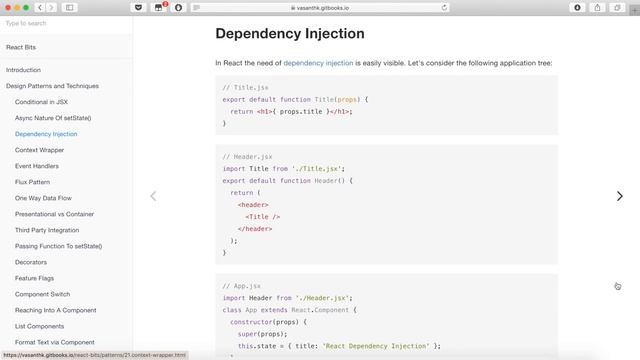Select Dependency Injection in sidebar
640x360 pixels.
(x=46, y=134)
